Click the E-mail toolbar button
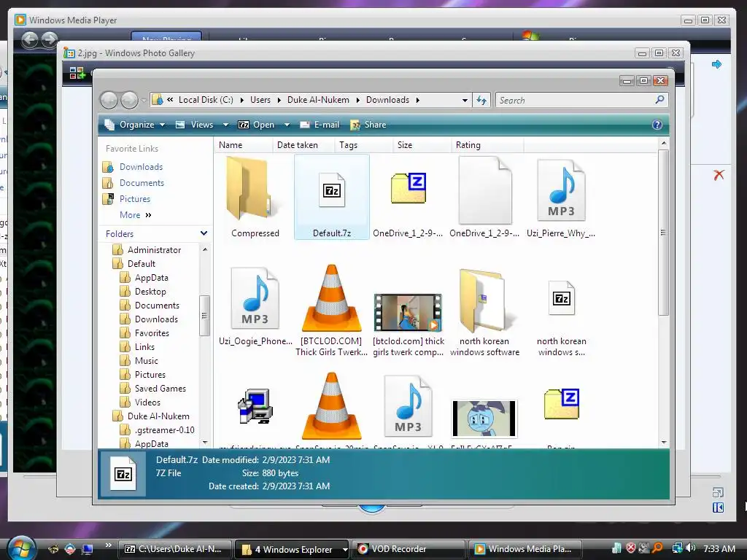 coord(320,125)
